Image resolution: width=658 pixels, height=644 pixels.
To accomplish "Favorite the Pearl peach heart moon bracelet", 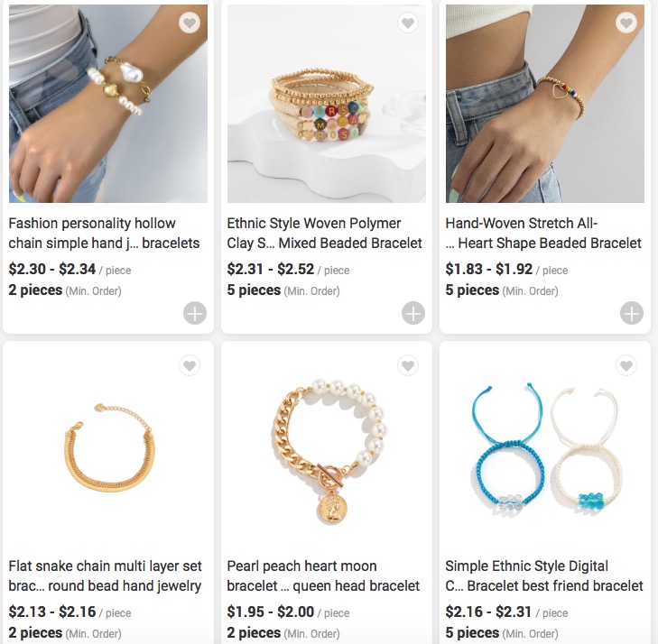I will [x=408, y=365].
